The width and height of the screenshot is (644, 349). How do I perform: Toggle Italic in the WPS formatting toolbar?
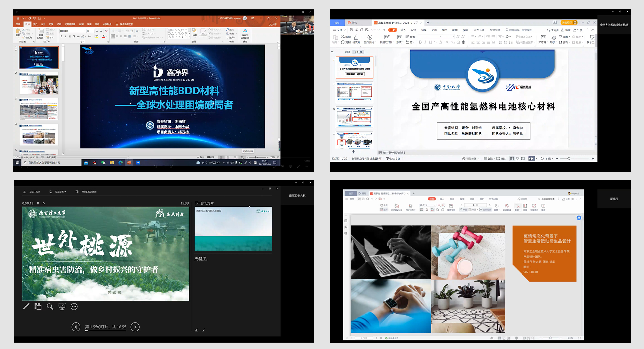pyautogui.click(x=425, y=42)
